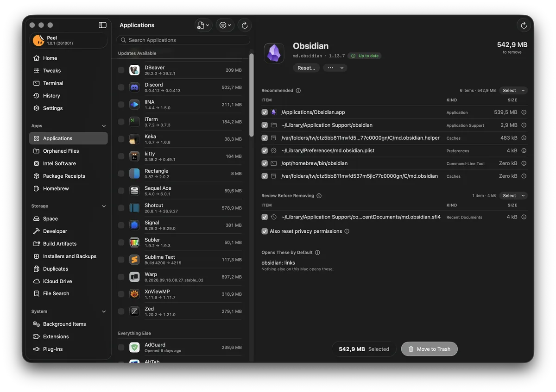
Task: Open iCloud Drive under Storage
Action: click(x=68, y=281)
